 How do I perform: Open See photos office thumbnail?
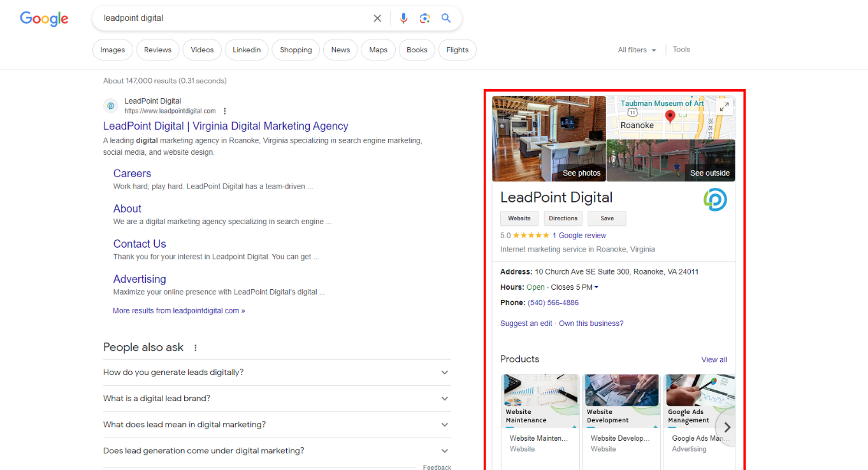click(549, 139)
